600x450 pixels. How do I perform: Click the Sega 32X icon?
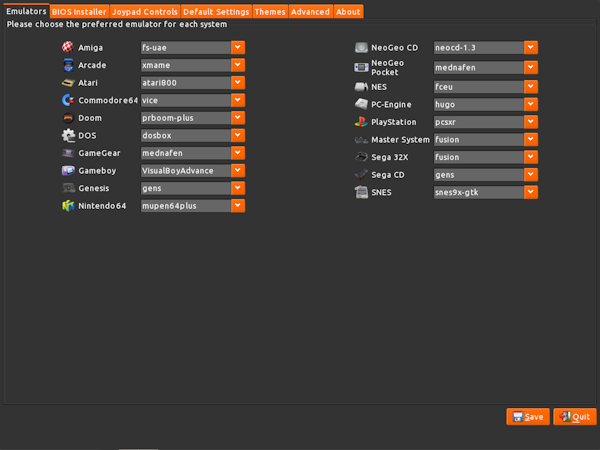(x=361, y=157)
